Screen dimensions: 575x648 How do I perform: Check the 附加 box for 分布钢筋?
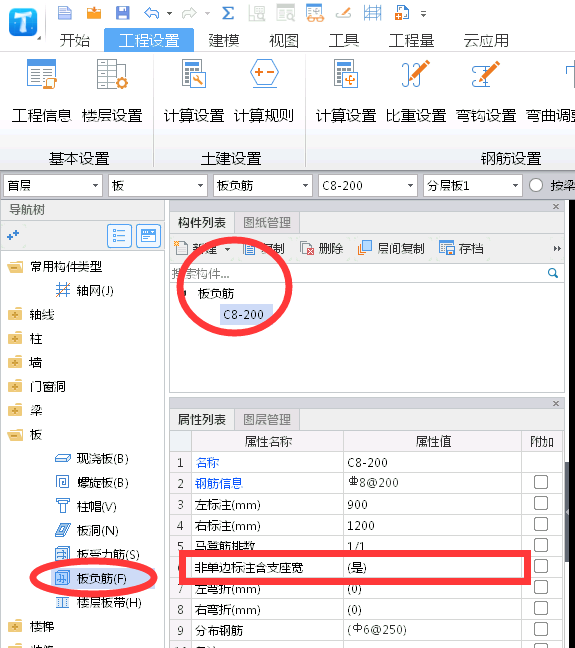click(541, 629)
